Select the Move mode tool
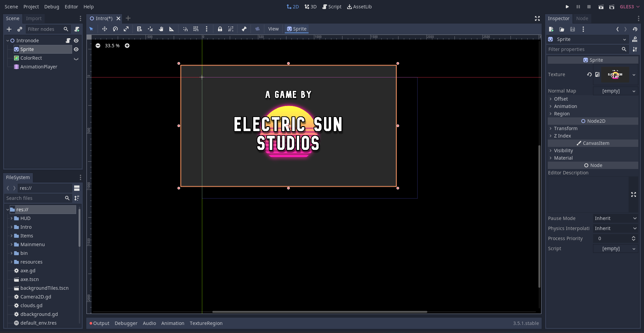644x333 pixels. 105,29
